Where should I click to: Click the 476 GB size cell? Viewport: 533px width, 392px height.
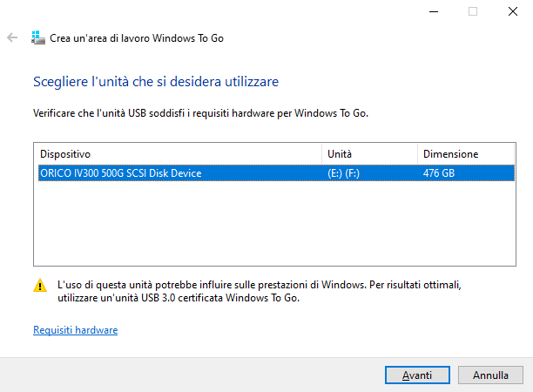point(441,173)
